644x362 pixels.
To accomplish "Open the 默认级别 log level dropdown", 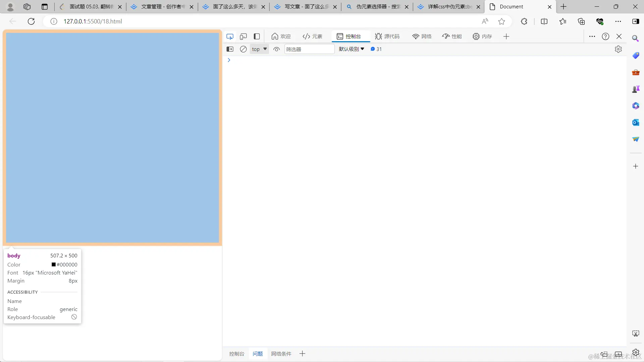I will 351,49.
